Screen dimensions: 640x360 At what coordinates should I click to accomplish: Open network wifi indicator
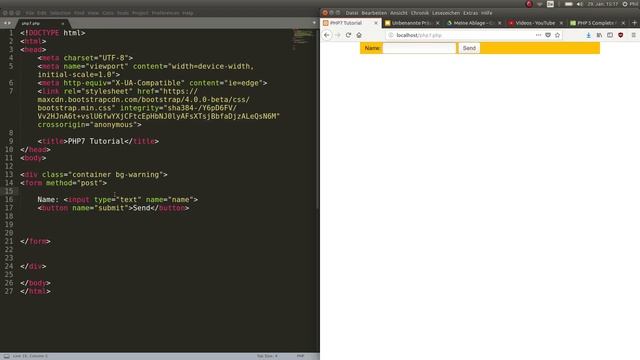[x=540, y=4]
